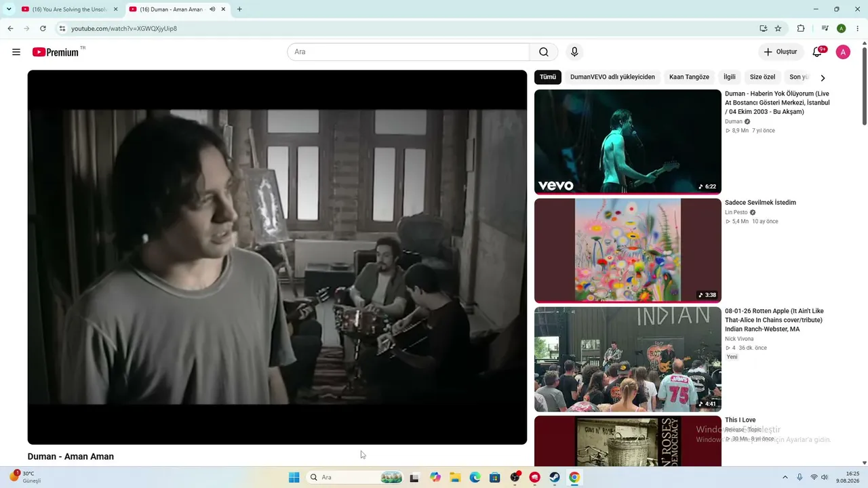Viewport: 868px width, 488px height.
Task: Open the media controls icon in Chrome toolbar
Action: 825,28
